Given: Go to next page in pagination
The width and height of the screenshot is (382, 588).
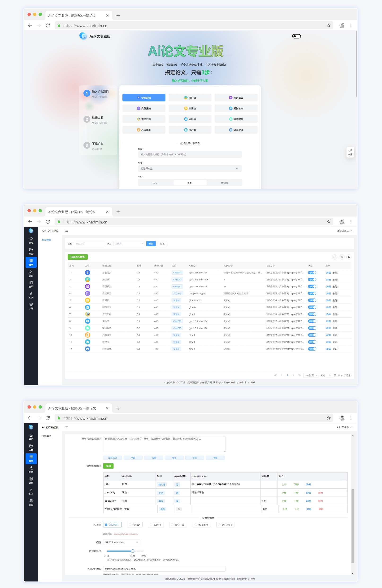Looking at the screenshot, I should (x=293, y=375).
